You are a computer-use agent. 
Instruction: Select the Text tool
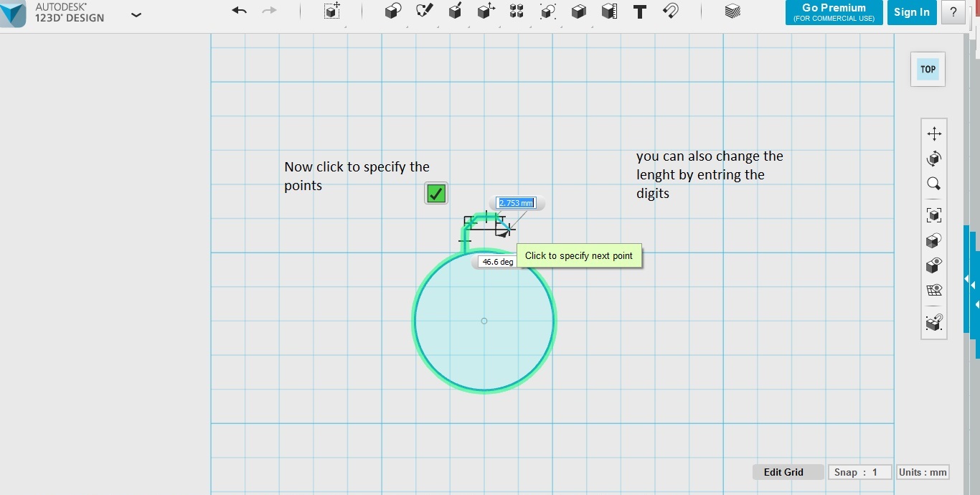(x=640, y=11)
